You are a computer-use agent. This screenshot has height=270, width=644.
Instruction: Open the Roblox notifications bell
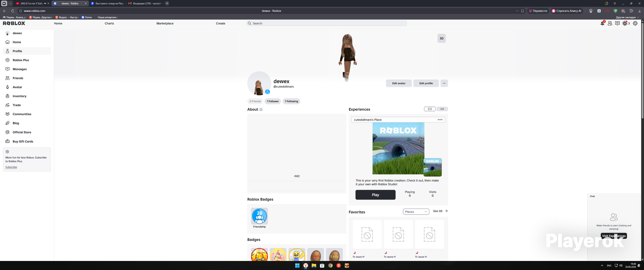pos(602,23)
